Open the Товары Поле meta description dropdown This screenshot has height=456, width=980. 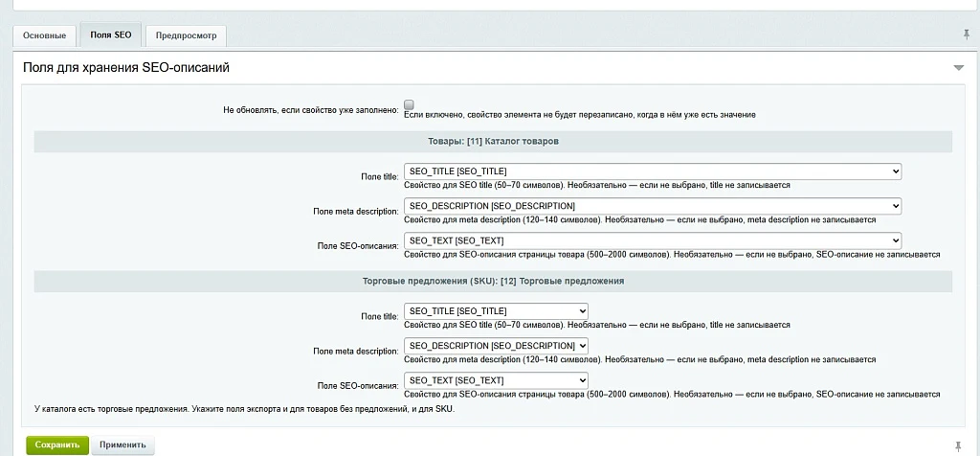coord(653,206)
